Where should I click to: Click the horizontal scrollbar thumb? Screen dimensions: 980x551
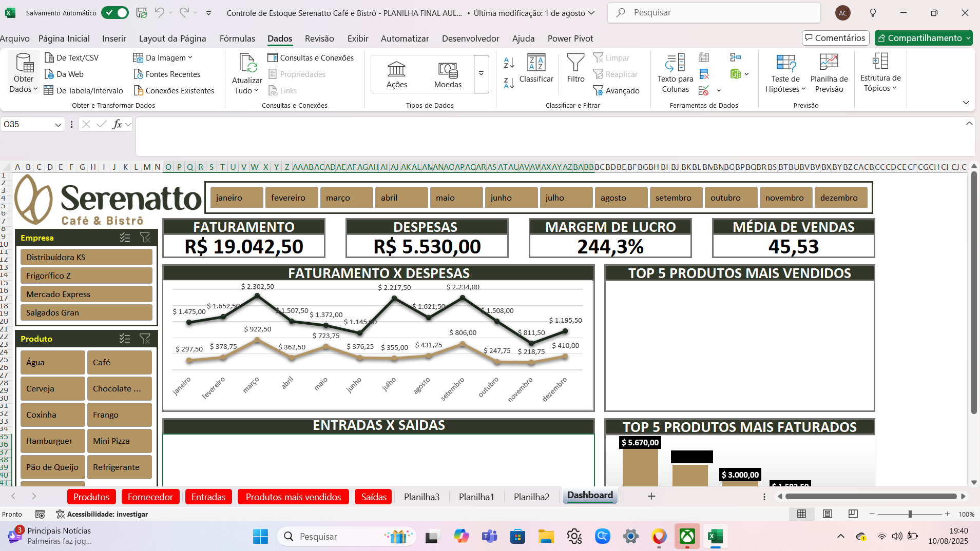click(x=871, y=496)
